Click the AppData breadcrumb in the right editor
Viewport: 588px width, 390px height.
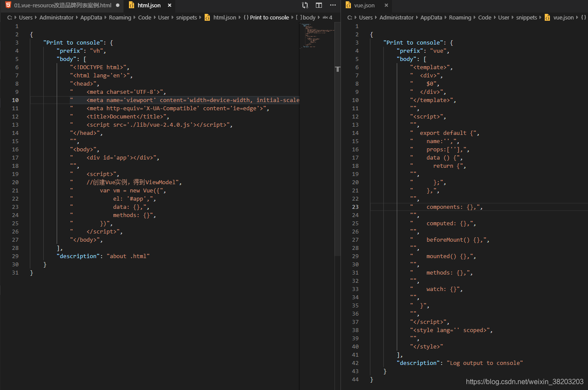[x=431, y=17]
